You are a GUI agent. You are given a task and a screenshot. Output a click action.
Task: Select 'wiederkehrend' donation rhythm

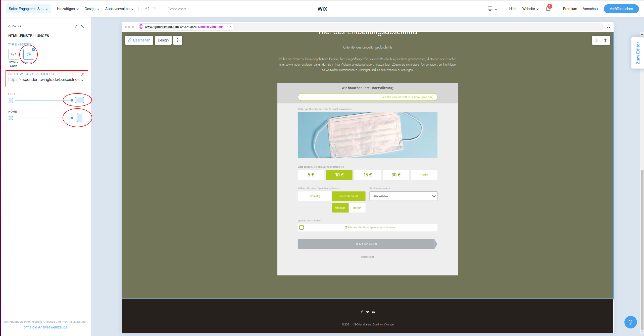point(349,196)
